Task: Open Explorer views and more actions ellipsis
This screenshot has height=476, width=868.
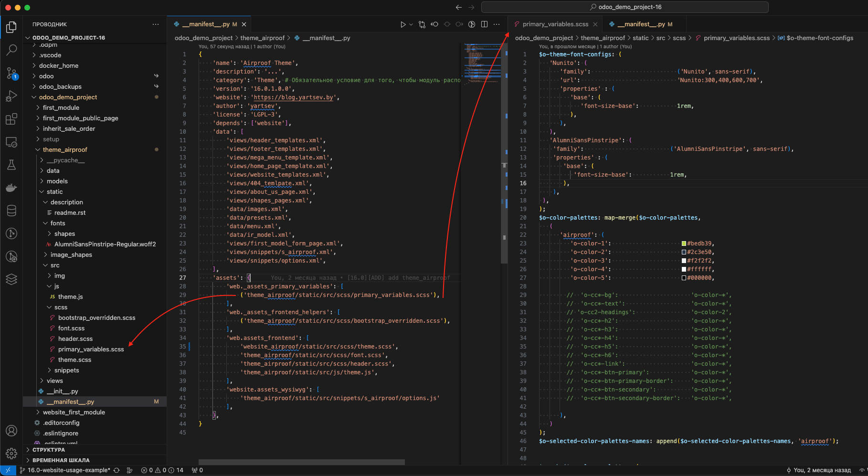Action: pyautogui.click(x=156, y=24)
